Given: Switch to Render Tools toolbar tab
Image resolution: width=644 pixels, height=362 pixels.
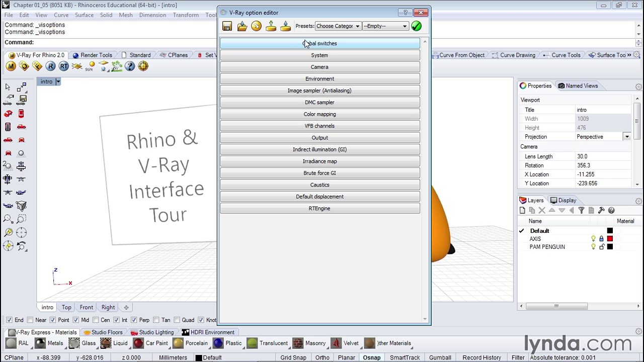Looking at the screenshot, I should pos(92,55).
